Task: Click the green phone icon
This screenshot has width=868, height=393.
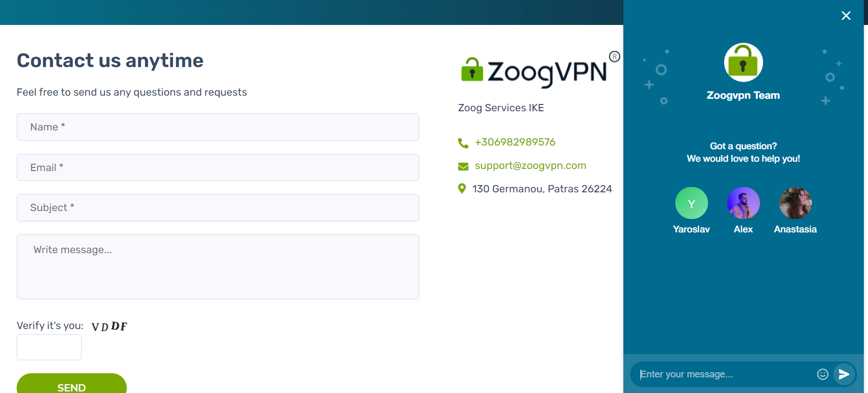Action: (x=463, y=143)
